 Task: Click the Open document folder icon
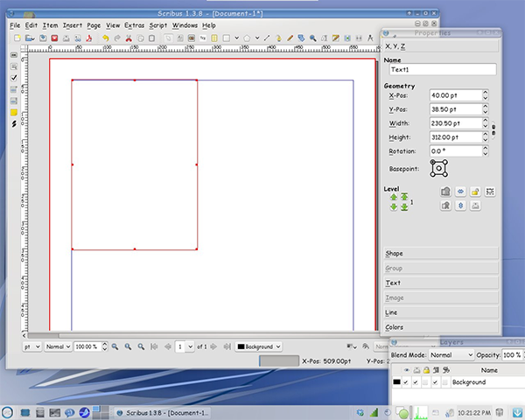coord(30,38)
